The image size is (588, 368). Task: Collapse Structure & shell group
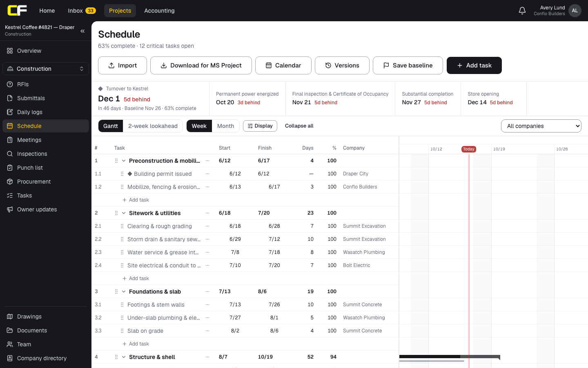click(124, 357)
